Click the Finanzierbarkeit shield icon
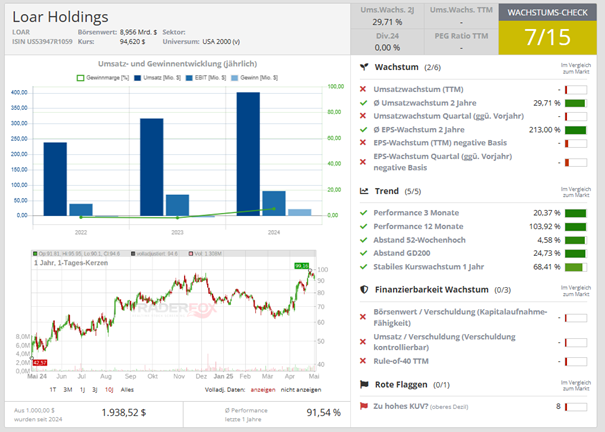Screen dimensions: 605x432 pos(364,290)
